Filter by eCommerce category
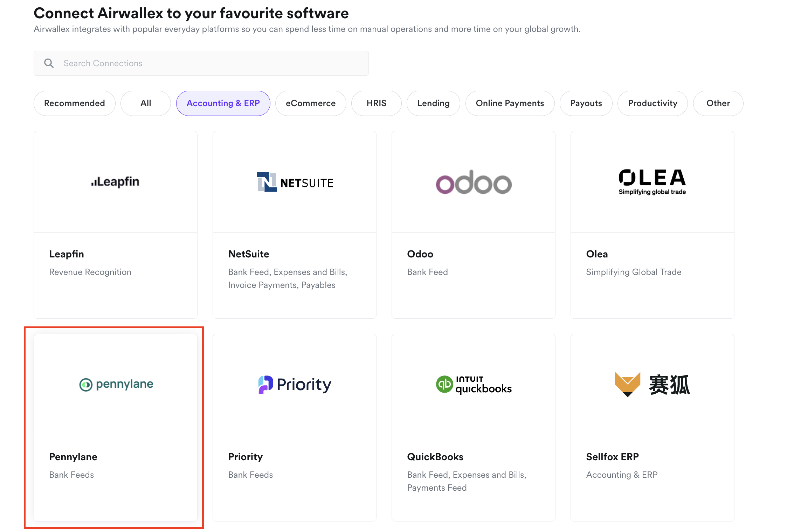The image size is (787, 532). (x=311, y=103)
